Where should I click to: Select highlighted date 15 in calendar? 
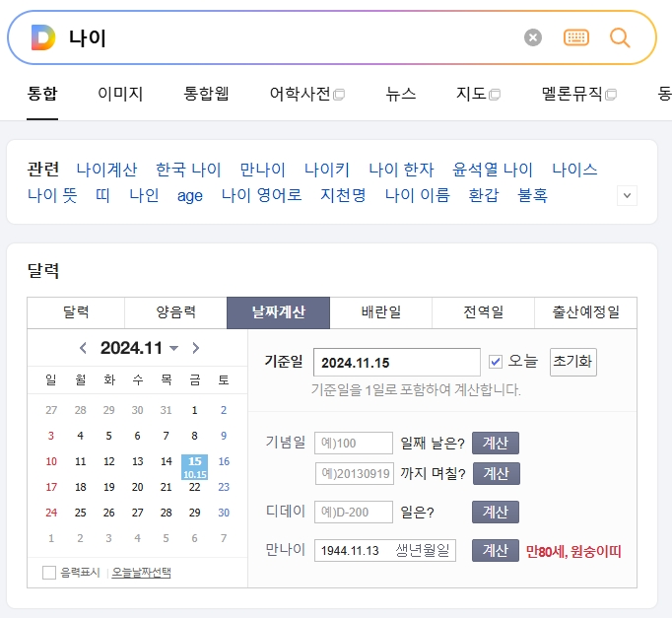194,467
